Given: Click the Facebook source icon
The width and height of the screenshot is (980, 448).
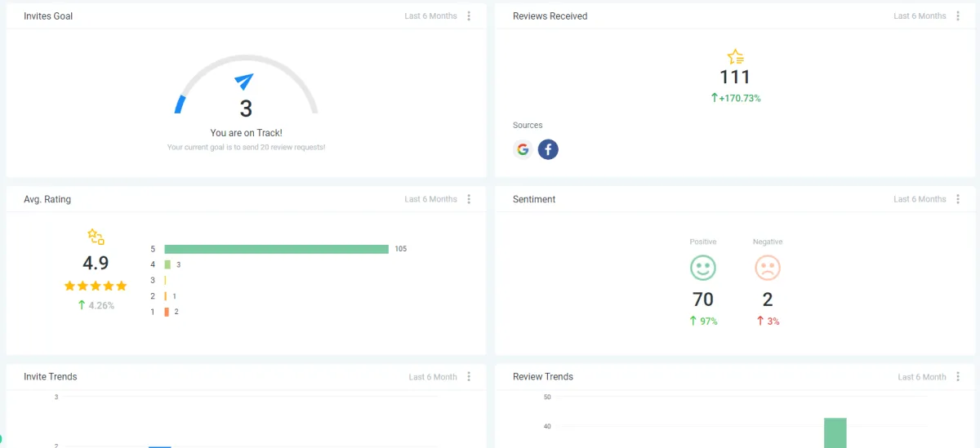Looking at the screenshot, I should pos(548,149).
